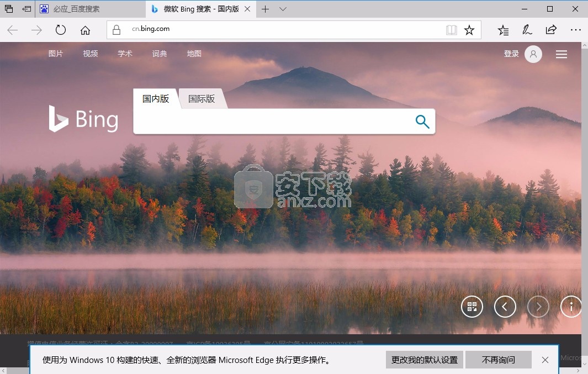The image size is (588, 374).
Task: Open reading view book icon
Action: (x=452, y=30)
